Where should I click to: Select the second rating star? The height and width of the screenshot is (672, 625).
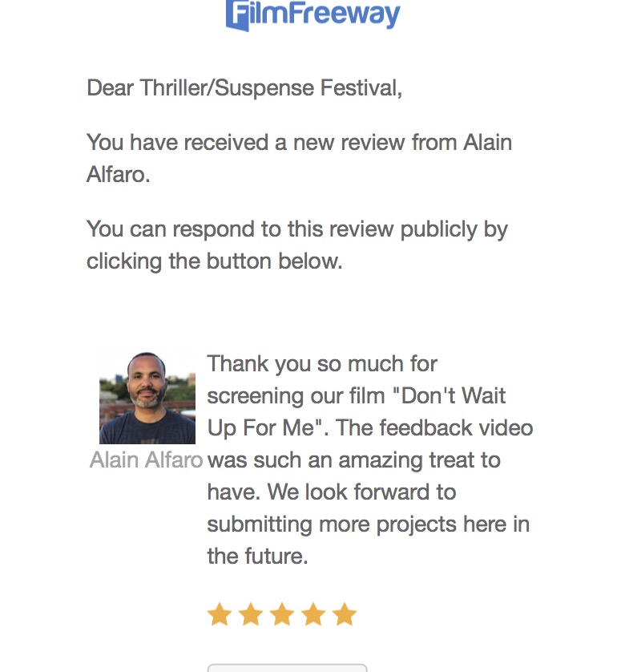(251, 615)
